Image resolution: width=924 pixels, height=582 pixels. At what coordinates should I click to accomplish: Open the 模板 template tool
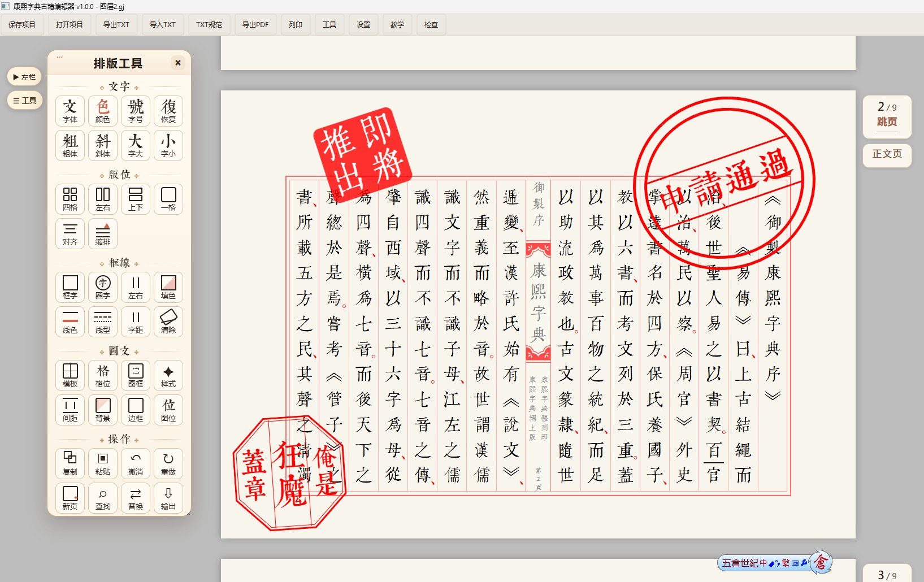click(70, 375)
